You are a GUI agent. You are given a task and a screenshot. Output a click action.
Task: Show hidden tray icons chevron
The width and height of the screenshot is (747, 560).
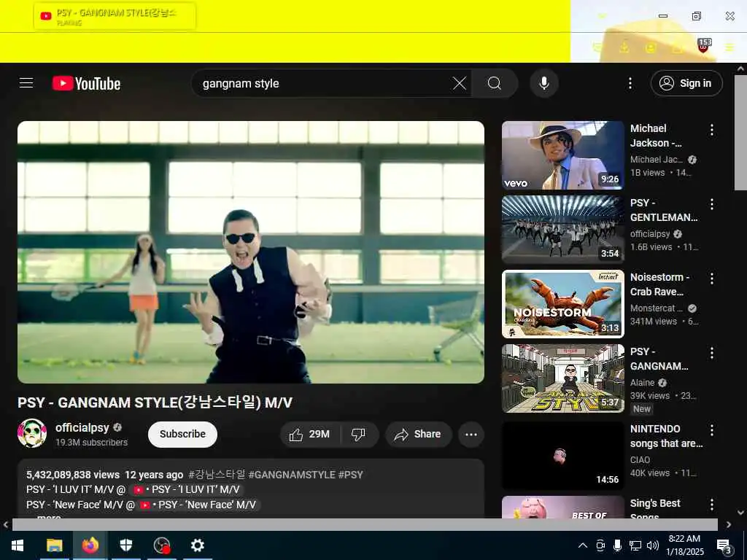coord(583,545)
